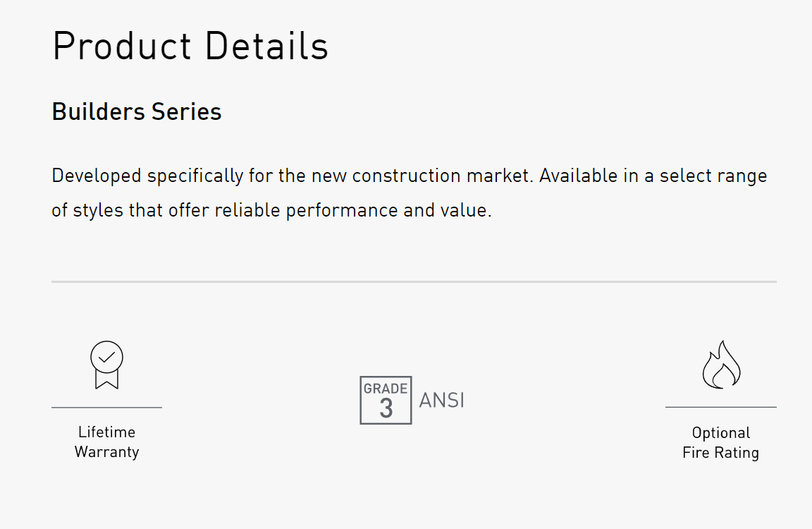Click the line under the flame icon
Viewport: 812px width, 529px height.
coord(721,407)
